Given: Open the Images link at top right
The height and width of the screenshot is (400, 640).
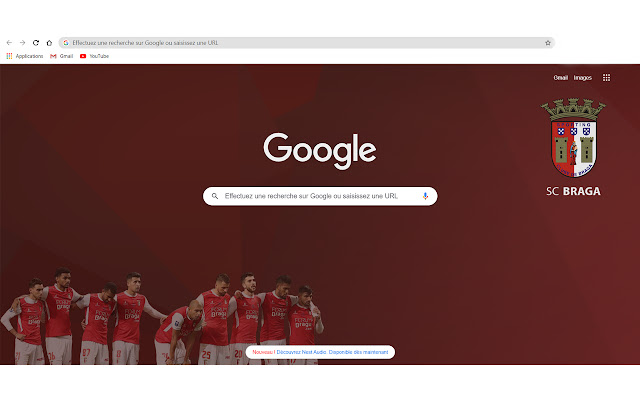Looking at the screenshot, I should (x=582, y=78).
